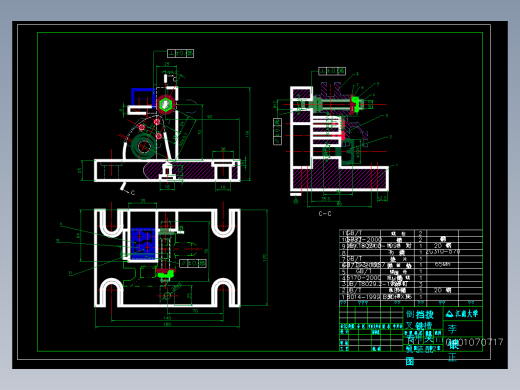Screen dimensions: 520x390
Task: Select the 8014-1999 standard cell in row 1
Action: (x=363, y=296)
